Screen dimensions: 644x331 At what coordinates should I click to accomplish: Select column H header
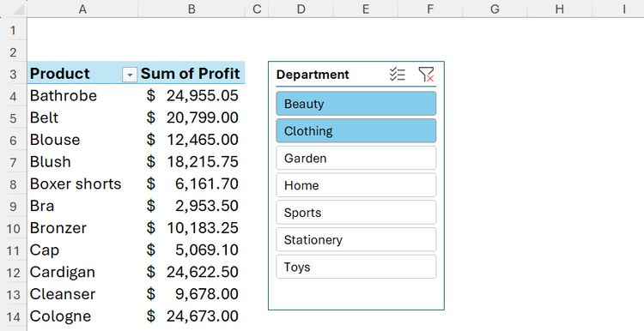tap(559, 9)
